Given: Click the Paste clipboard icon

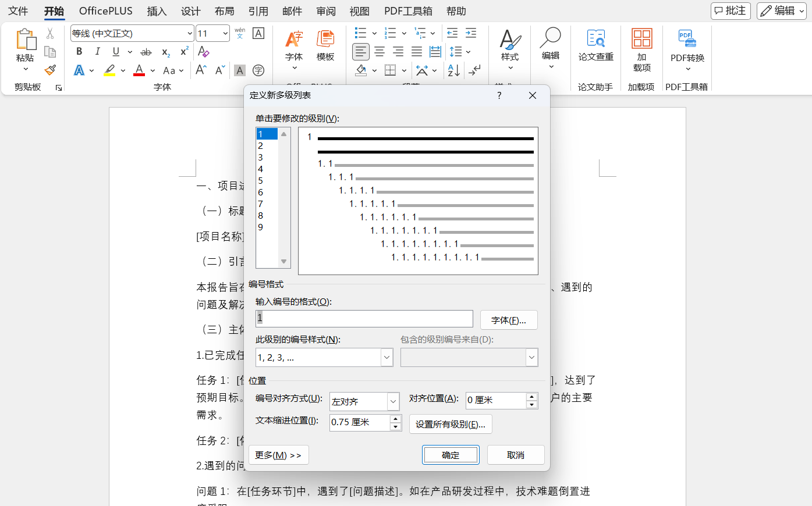Looking at the screenshot, I should [25, 40].
